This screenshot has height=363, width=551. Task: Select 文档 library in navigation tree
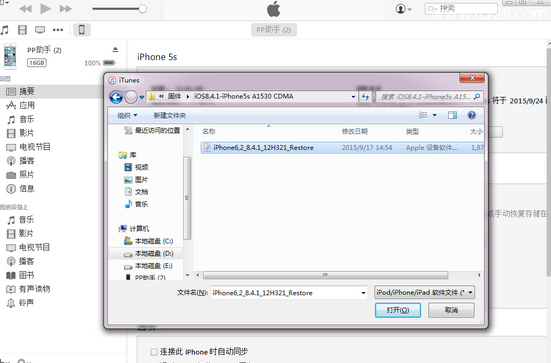[x=137, y=192]
